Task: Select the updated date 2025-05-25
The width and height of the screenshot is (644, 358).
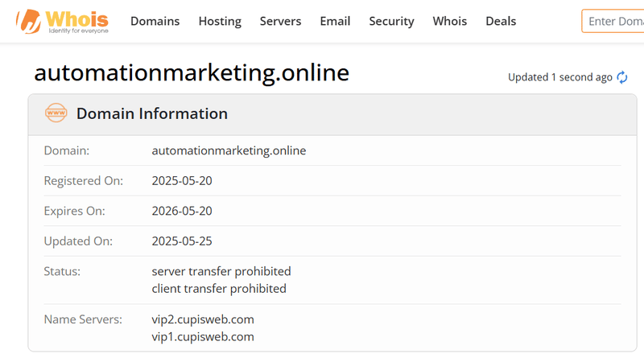Action: (182, 241)
